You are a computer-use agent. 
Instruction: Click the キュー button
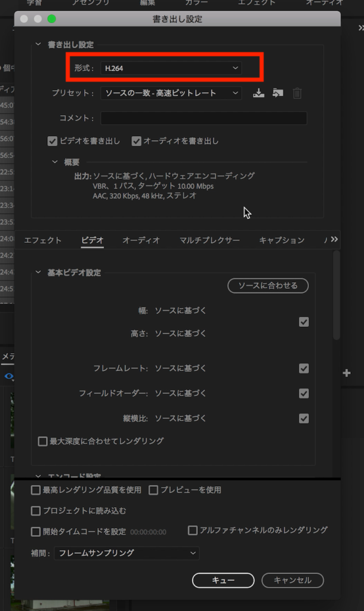(223, 580)
